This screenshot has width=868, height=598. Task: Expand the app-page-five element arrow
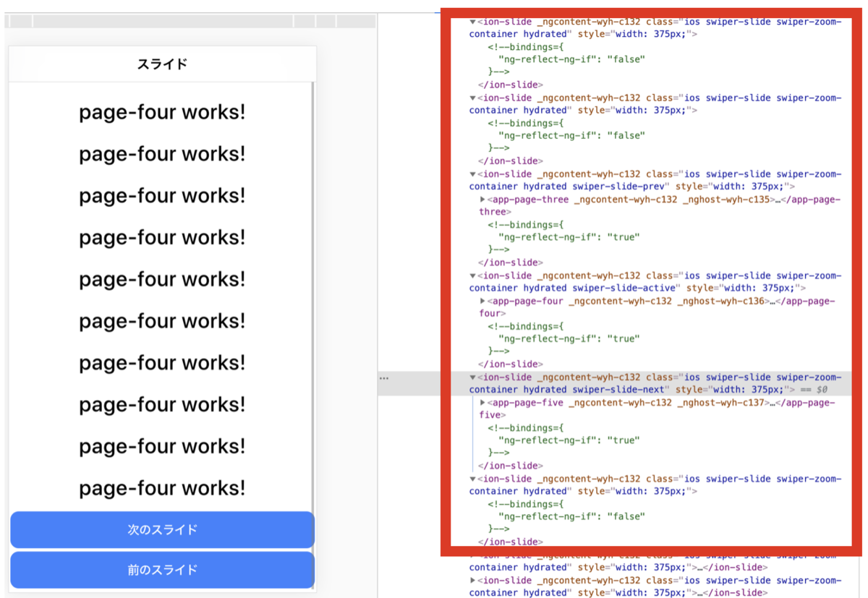pos(483,403)
